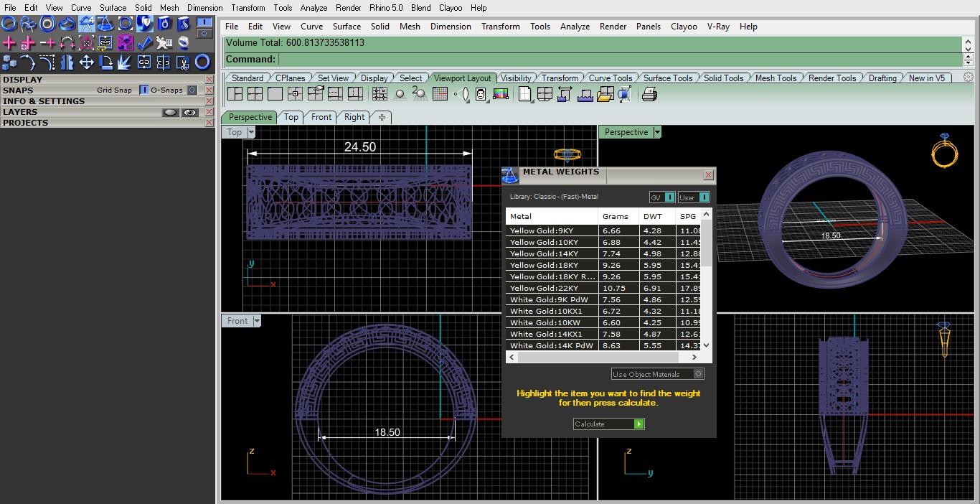Screen dimensions: 980x504
Task: Click the chain link with yellow arrow icon
Action: [105, 43]
